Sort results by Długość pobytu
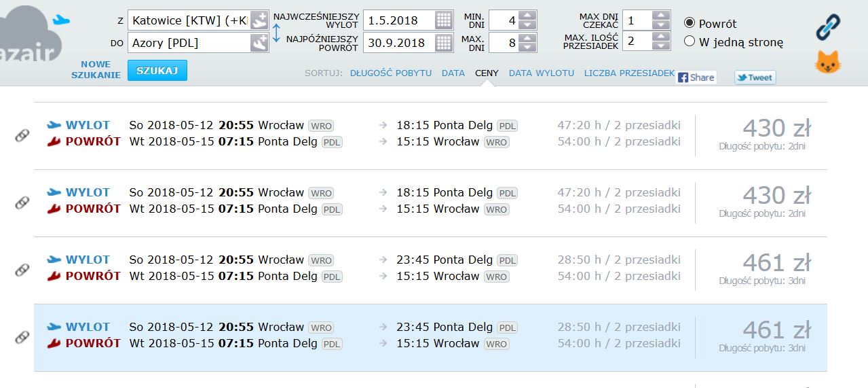 tap(391, 73)
